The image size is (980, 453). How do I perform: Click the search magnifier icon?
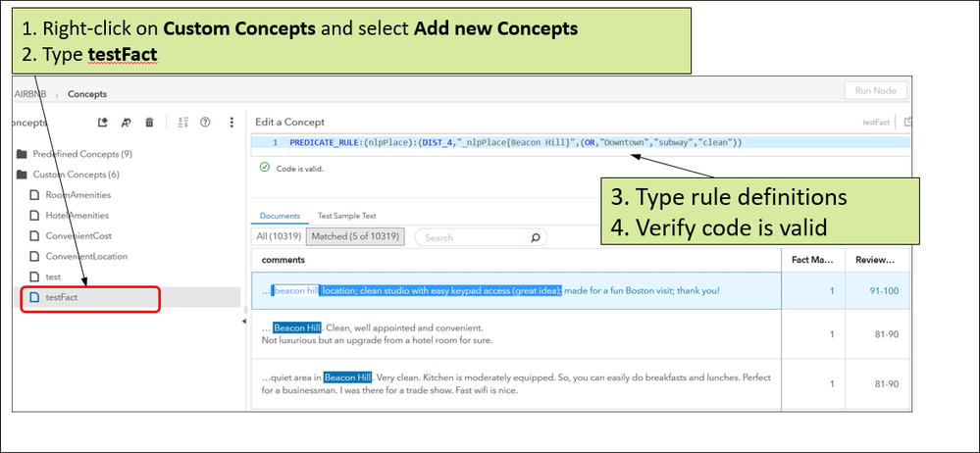click(x=536, y=237)
